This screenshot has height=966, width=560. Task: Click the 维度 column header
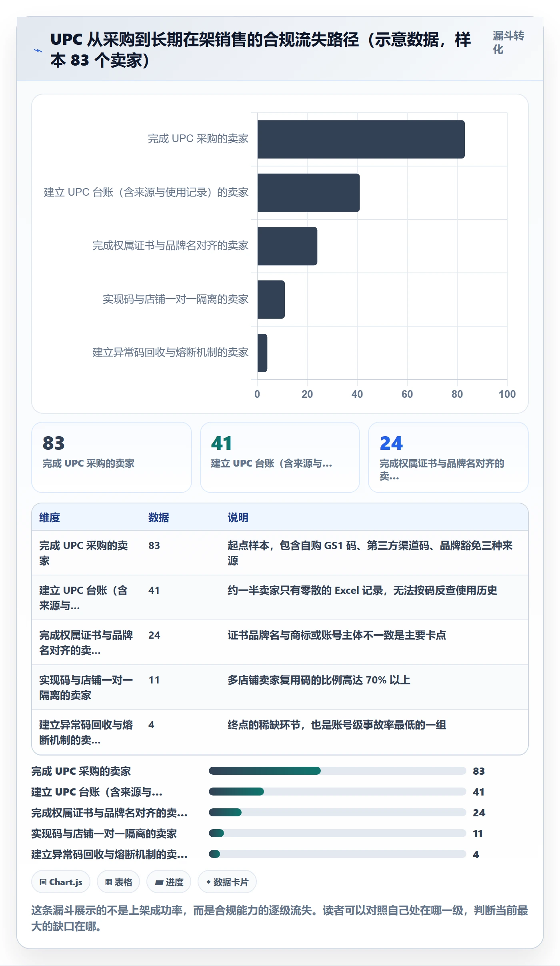50,517
